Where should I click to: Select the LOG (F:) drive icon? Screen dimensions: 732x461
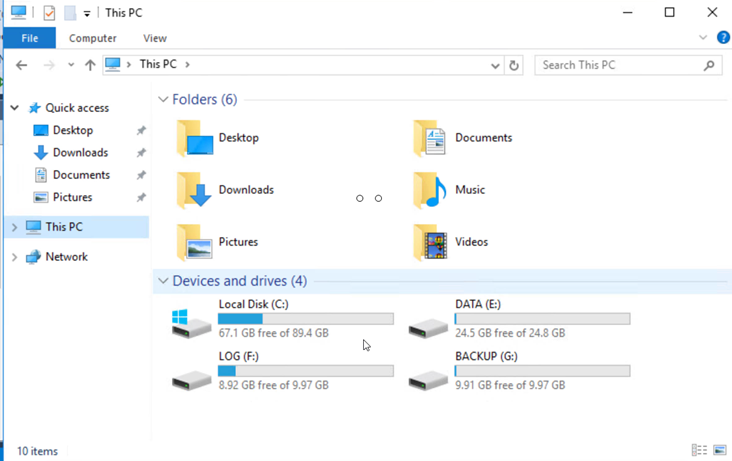[191, 380]
